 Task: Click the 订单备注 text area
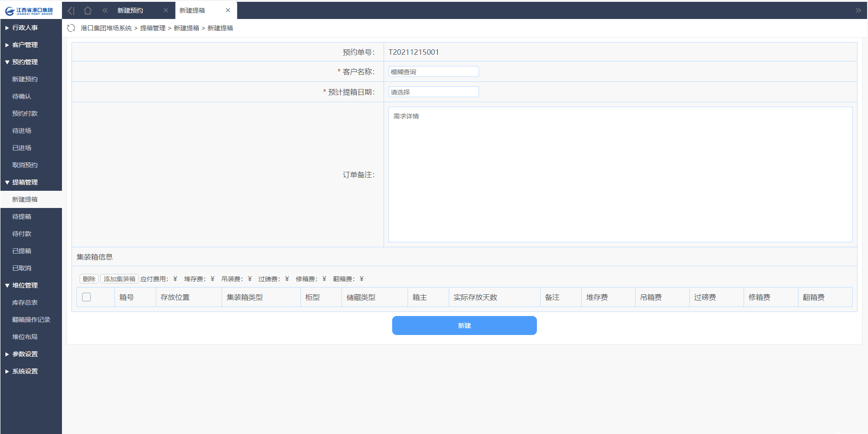coord(620,175)
